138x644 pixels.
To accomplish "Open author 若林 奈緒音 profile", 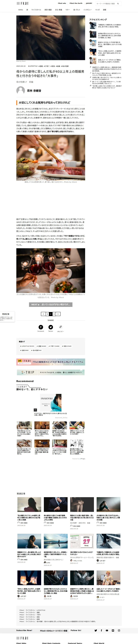I will click(34, 90).
